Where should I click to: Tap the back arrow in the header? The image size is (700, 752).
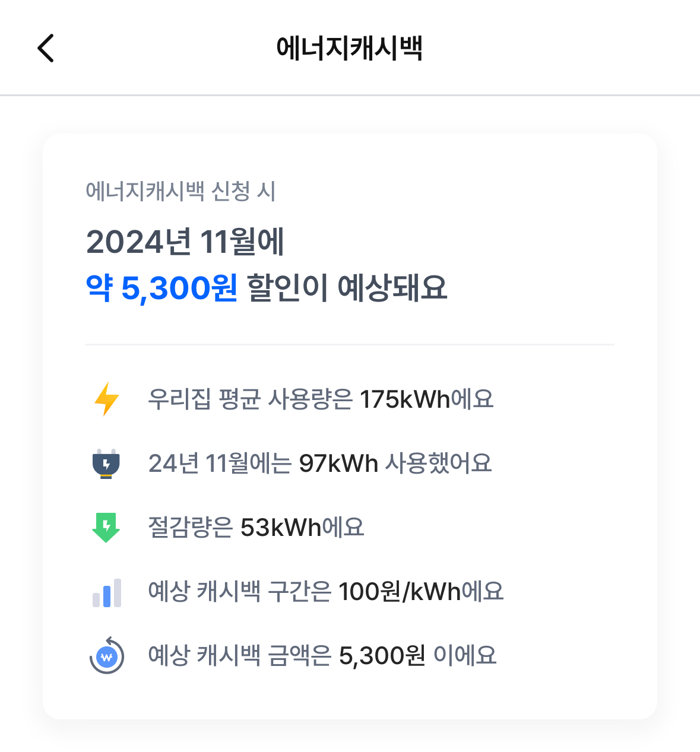click(46, 48)
